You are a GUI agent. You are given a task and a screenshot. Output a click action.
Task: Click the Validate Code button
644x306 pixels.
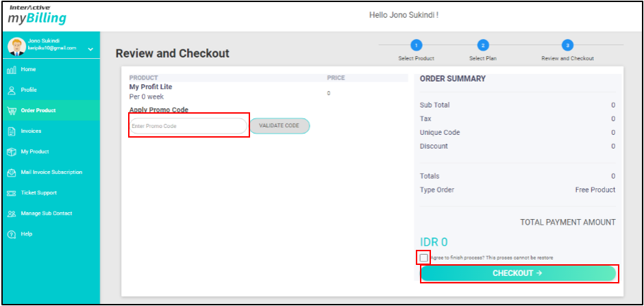(x=279, y=126)
